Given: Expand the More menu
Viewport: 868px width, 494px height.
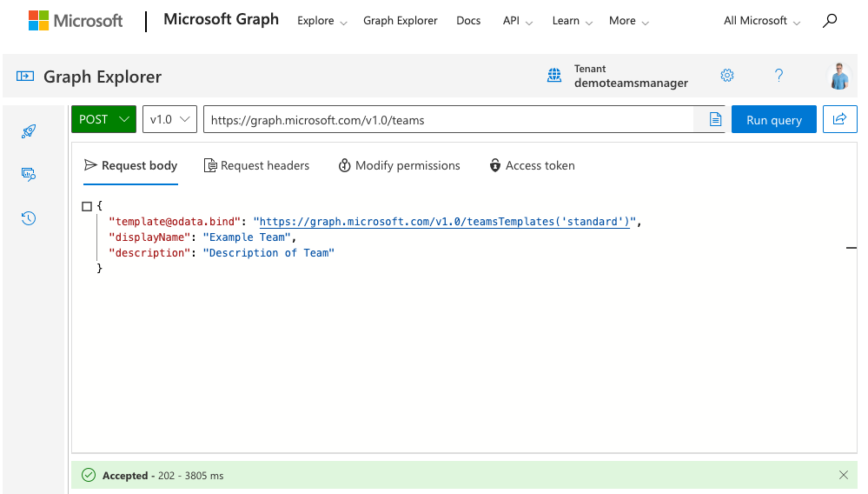Looking at the screenshot, I should tap(629, 21).
